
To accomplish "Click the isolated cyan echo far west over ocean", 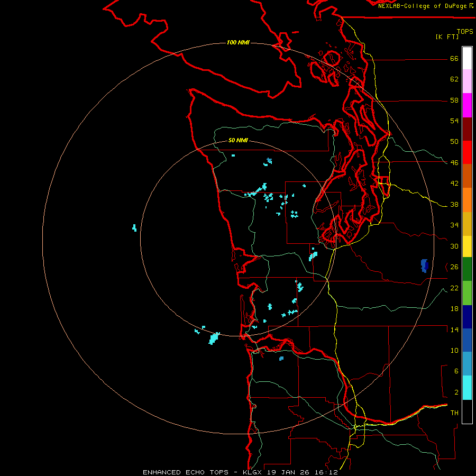I will 134,228.
